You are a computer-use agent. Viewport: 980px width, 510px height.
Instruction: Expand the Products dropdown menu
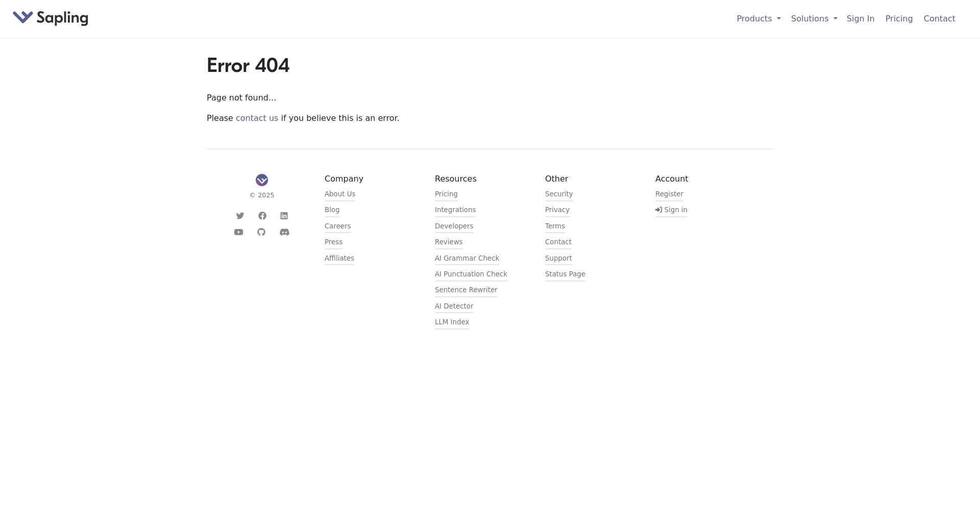click(758, 19)
